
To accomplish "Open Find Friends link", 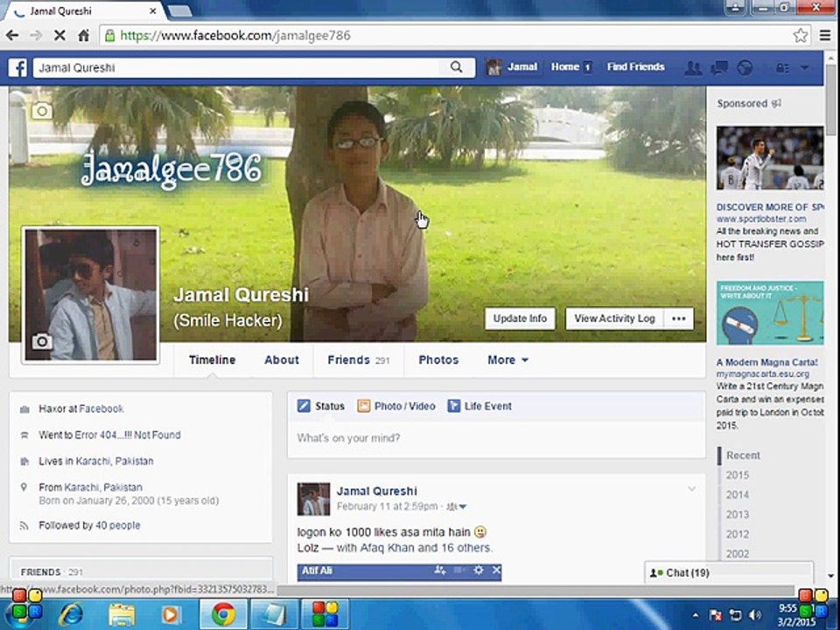I will pyautogui.click(x=635, y=67).
